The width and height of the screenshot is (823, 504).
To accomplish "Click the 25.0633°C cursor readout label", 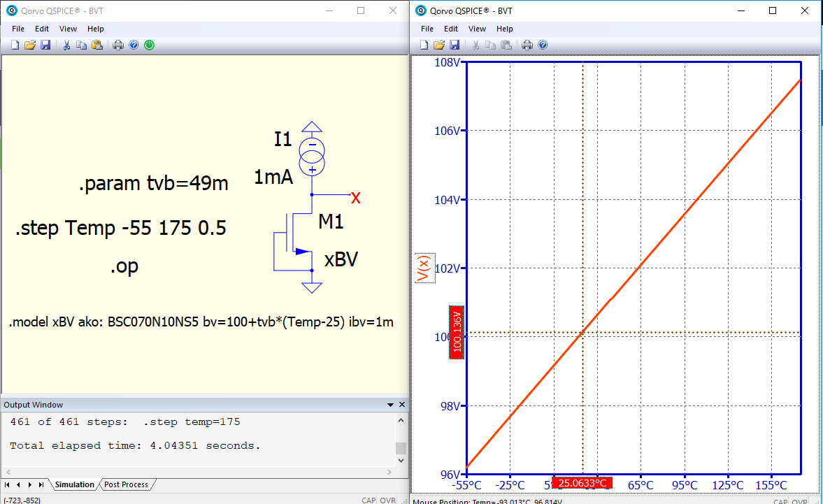I will click(582, 483).
